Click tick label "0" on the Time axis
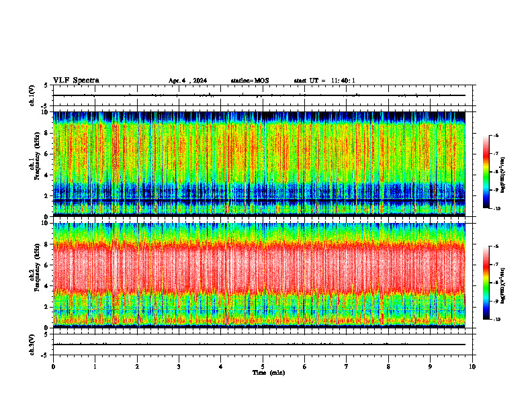This screenshot has height=411, width=532. (x=53, y=367)
